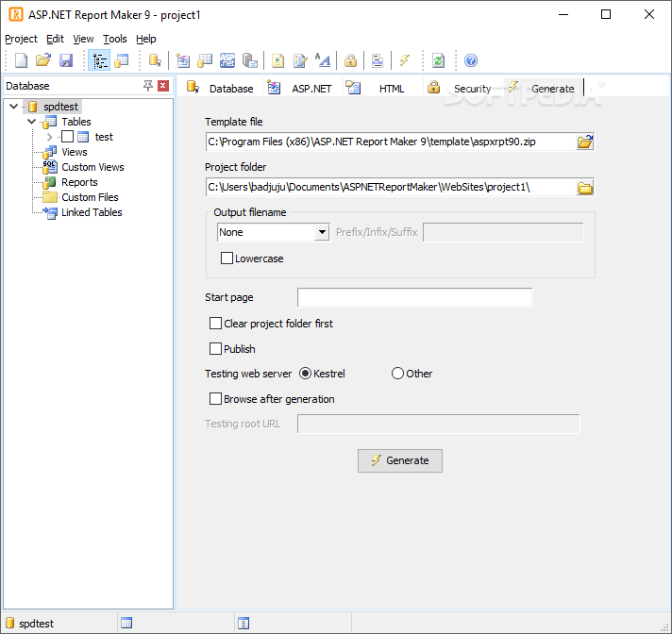Click the Template file path field

391,142
